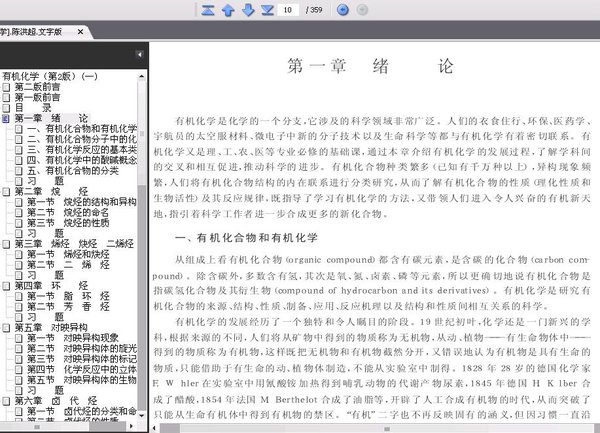
Task: Open bookmark 第四节 化学反应中的立体
Action: [x=82, y=370]
